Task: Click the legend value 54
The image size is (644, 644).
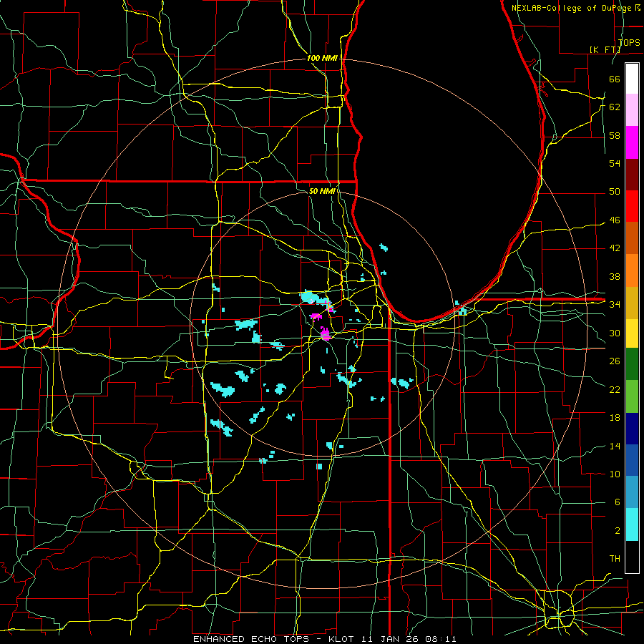Action: click(x=615, y=163)
